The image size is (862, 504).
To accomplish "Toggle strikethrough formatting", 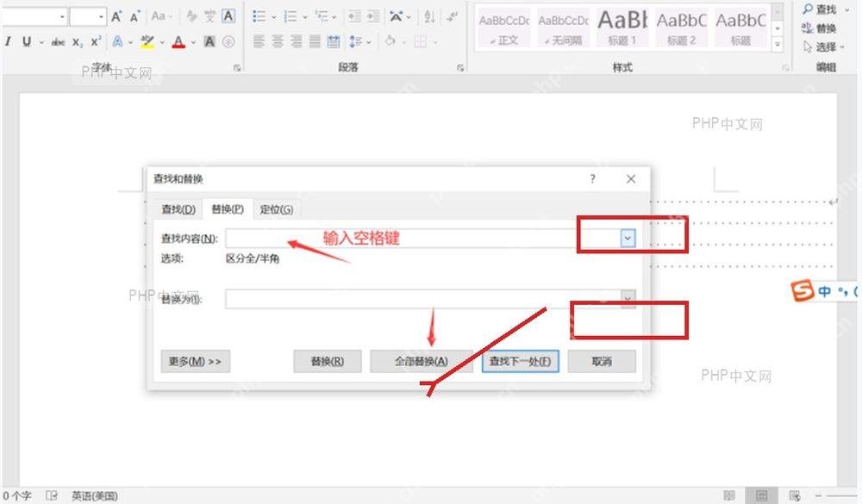I will point(58,41).
